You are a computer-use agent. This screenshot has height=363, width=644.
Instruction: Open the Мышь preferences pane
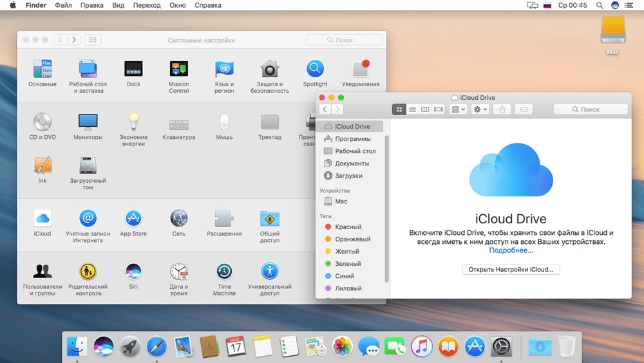[x=224, y=126]
